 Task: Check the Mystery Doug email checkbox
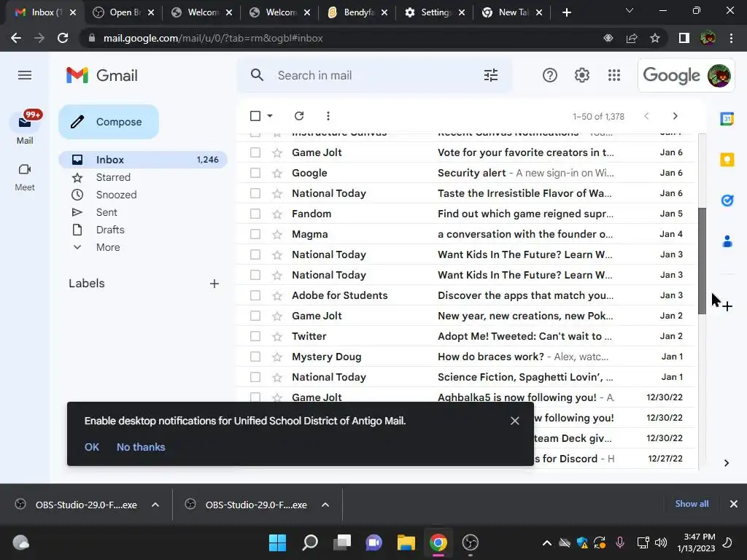pos(255,357)
